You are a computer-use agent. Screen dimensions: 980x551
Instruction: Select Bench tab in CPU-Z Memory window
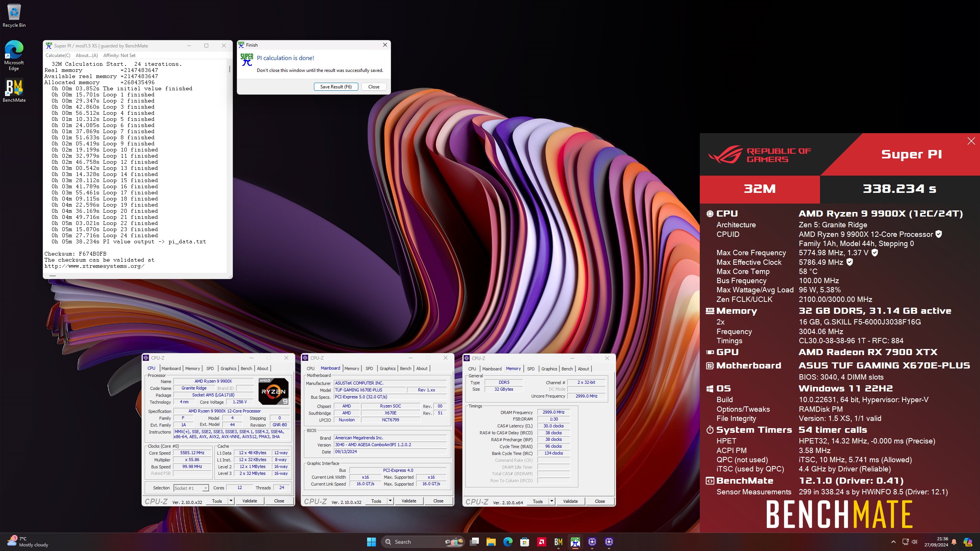point(567,369)
